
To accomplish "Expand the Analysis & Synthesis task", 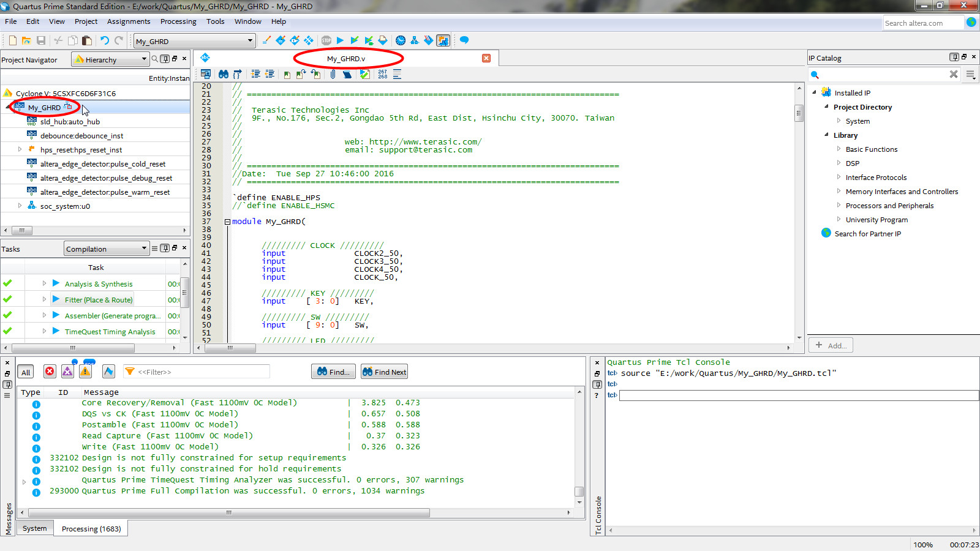I will [44, 283].
